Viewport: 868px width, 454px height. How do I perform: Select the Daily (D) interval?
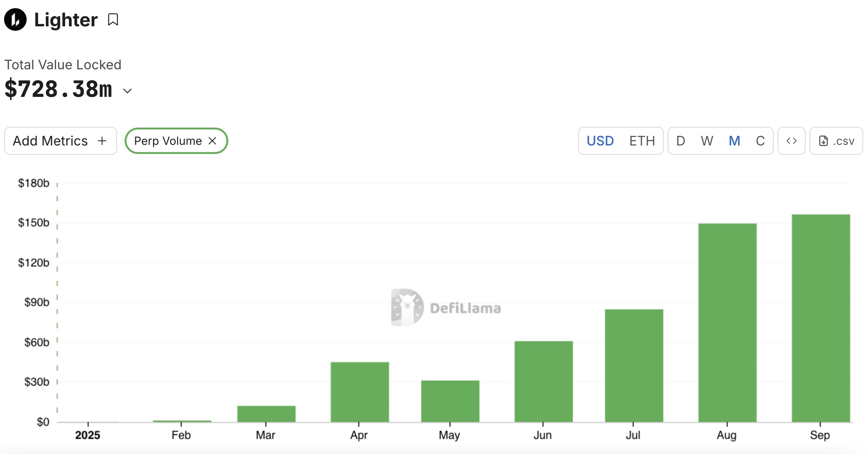click(x=680, y=141)
